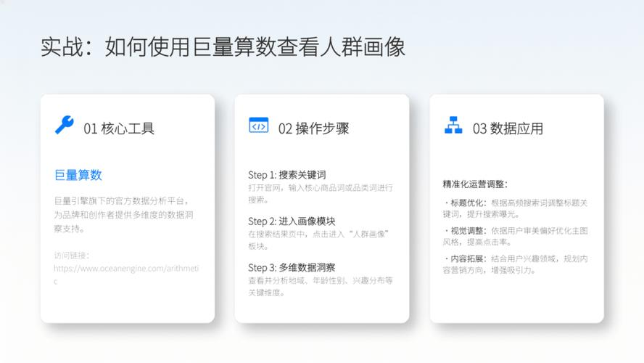Image resolution: width=644 pixels, height=363 pixels.
Task: Click the 内容拓展 bullet
Action: pos(515,264)
